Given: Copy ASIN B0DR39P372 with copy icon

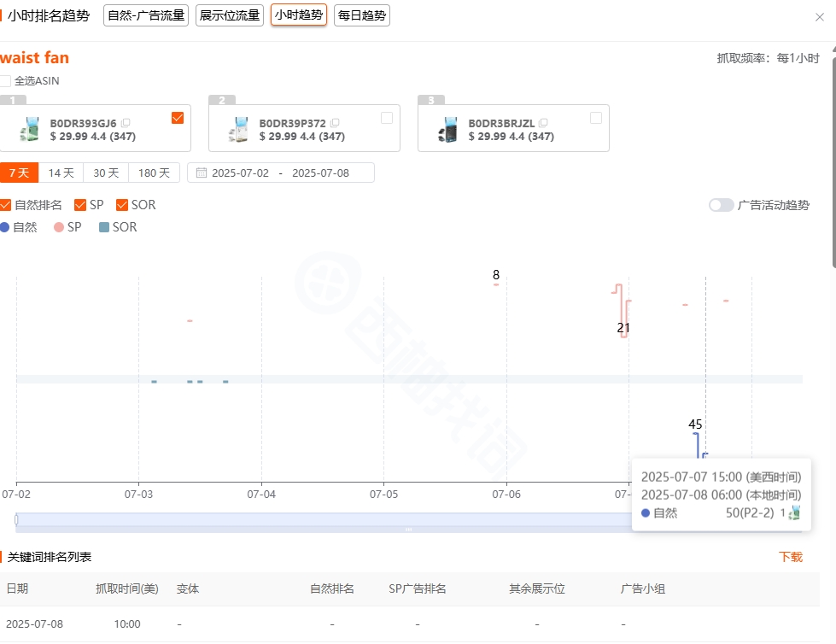Looking at the screenshot, I should pyautogui.click(x=335, y=123).
